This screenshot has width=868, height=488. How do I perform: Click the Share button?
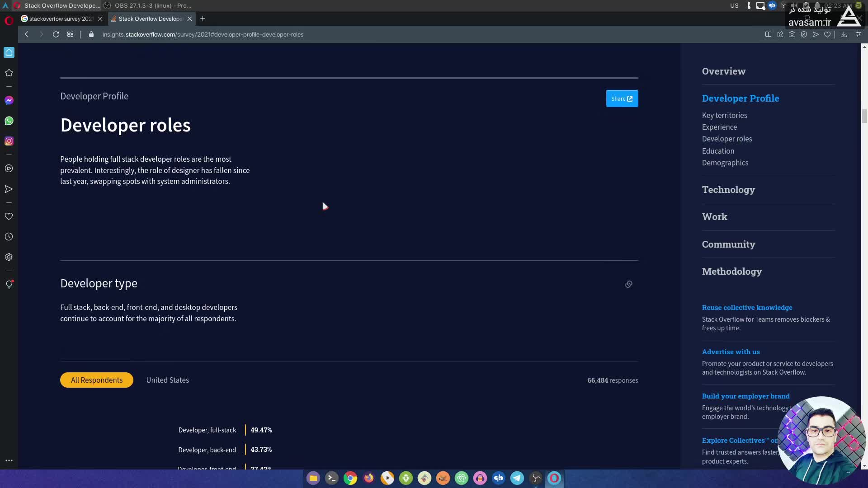622,99
